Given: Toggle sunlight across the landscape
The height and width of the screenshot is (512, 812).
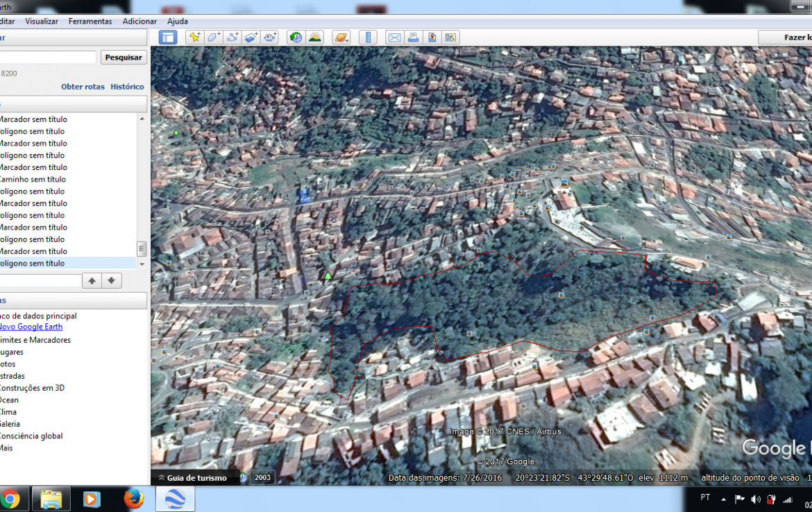Looking at the screenshot, I should (x=315, y=37).
